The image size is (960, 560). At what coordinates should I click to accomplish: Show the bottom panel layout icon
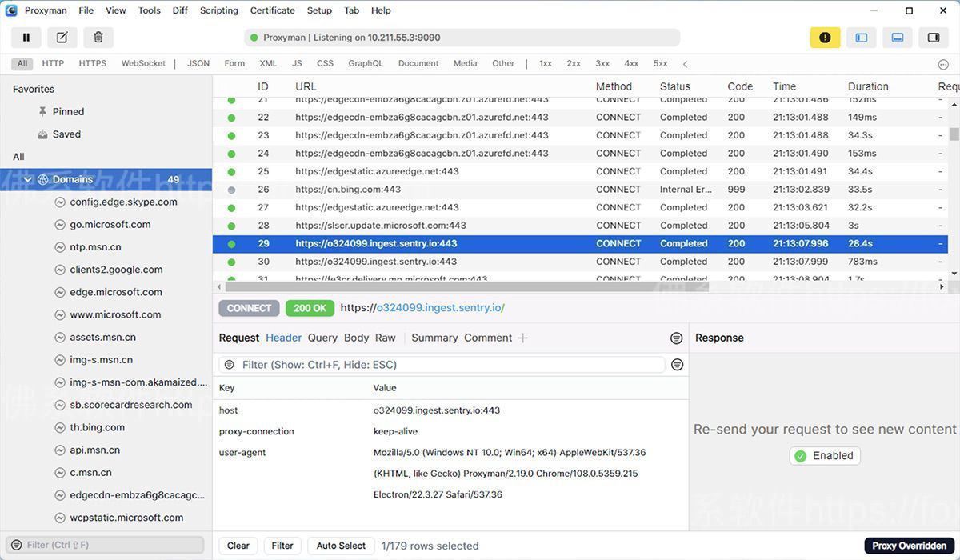(897, 37)
